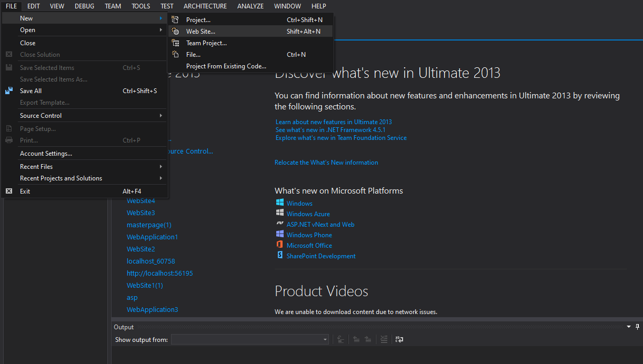Click the Save Selected Items disk icon
Screen dimensions: 643x364
click(x=9, y=67)
